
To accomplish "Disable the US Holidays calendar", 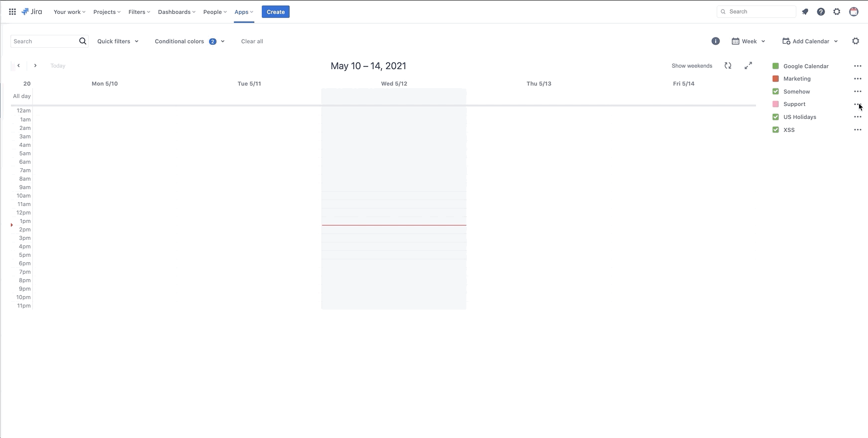I will point(775,117).
